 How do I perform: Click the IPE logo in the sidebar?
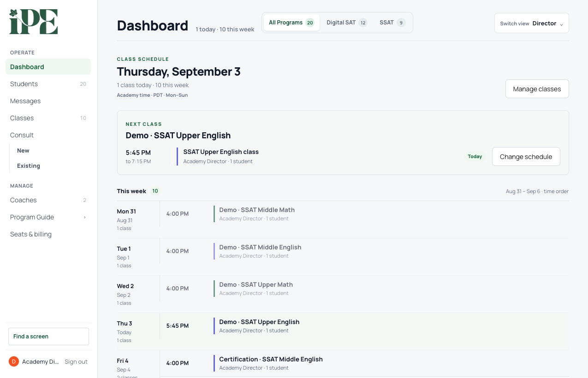(33, 21)
